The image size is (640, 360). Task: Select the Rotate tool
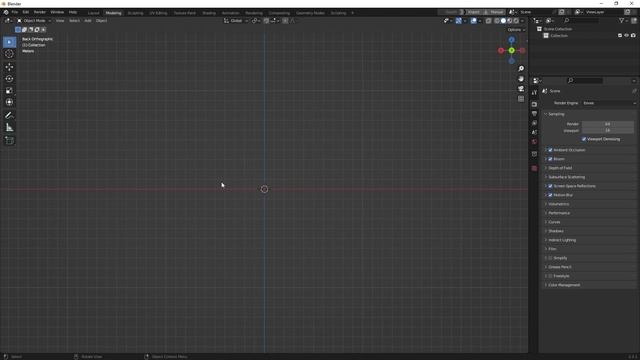point(9,79)
